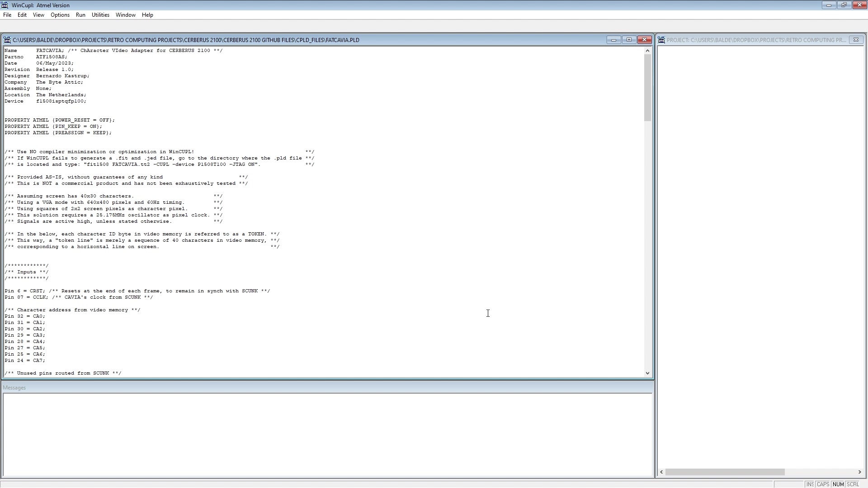
Task: Open the Edit menu
Action: point(22,15)
